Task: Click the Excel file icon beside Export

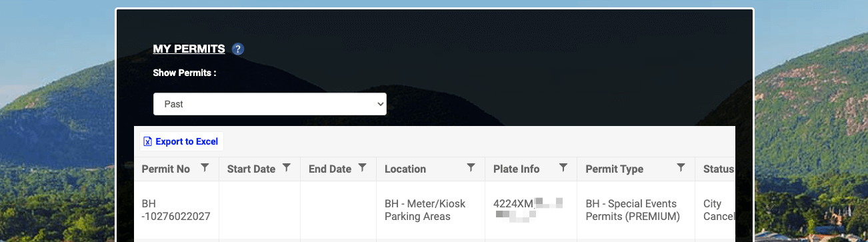Action: click(x=148, y=141)
